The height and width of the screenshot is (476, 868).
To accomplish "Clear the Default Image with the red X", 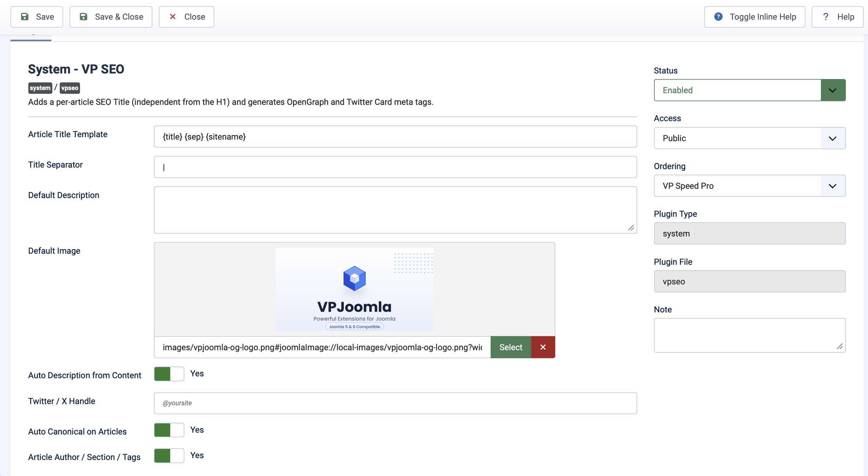I will click(543, 347).
